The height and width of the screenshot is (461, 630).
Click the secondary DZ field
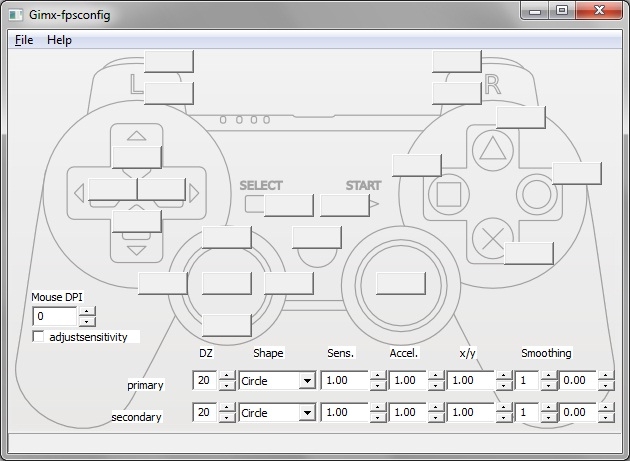(x=205, y=412)
